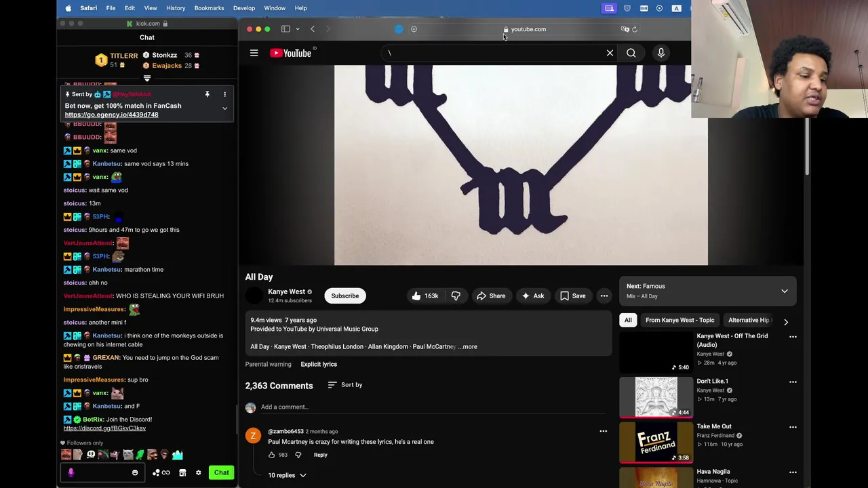Click the Kick chat message input
This screenshot has height=488, width=868.
pyautogui.click(x=101, y=472)
